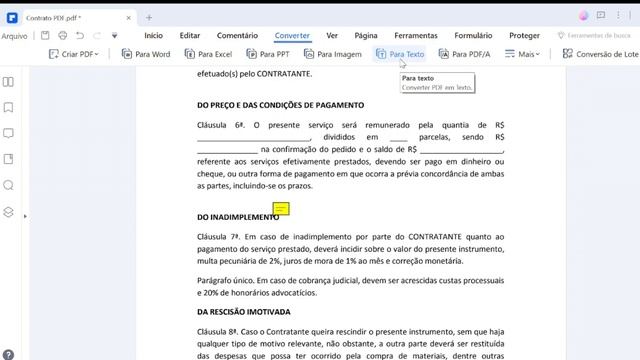
Task: Click the purple account avatar icon
Action: 583,16
